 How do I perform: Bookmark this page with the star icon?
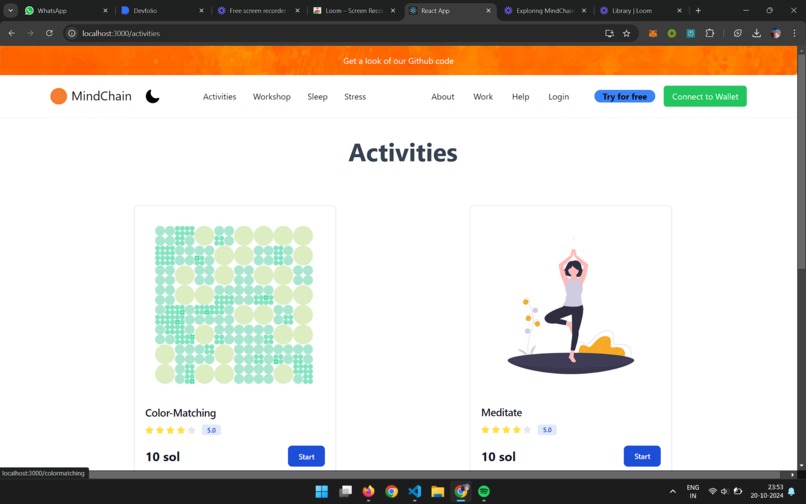click(x=626, y=33)
